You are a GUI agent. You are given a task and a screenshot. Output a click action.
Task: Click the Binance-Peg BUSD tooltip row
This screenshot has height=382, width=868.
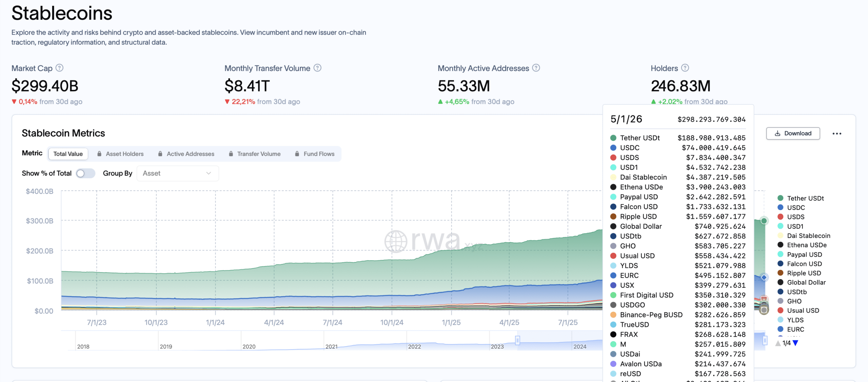pos(678,315)
